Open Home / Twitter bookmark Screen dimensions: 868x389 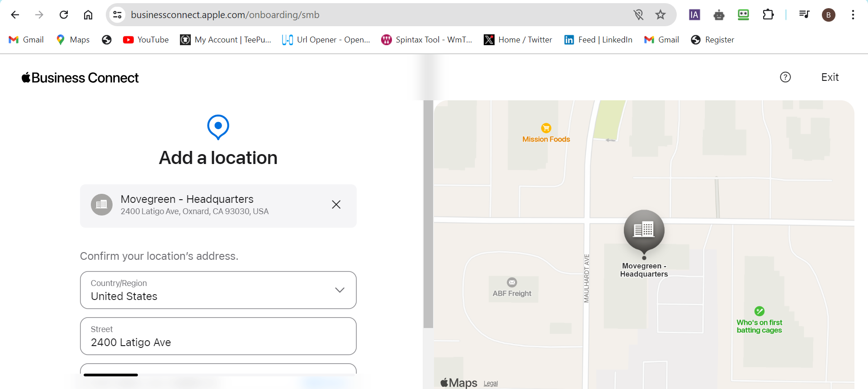[x=518, y=40]
